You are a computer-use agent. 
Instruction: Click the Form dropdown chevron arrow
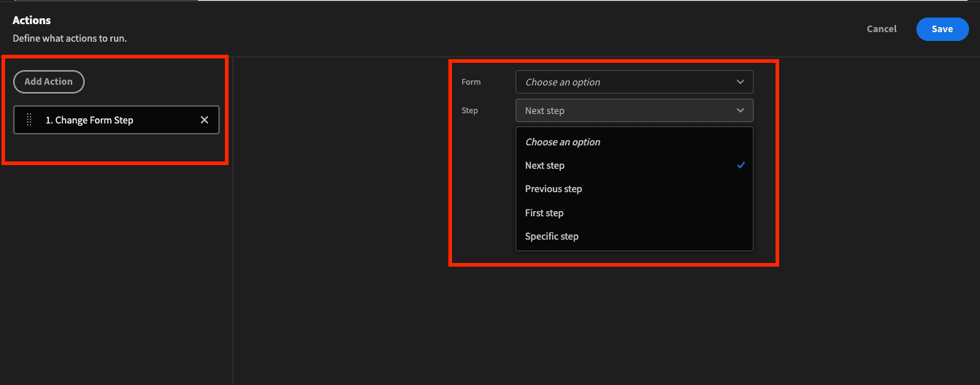coord(740,82)
